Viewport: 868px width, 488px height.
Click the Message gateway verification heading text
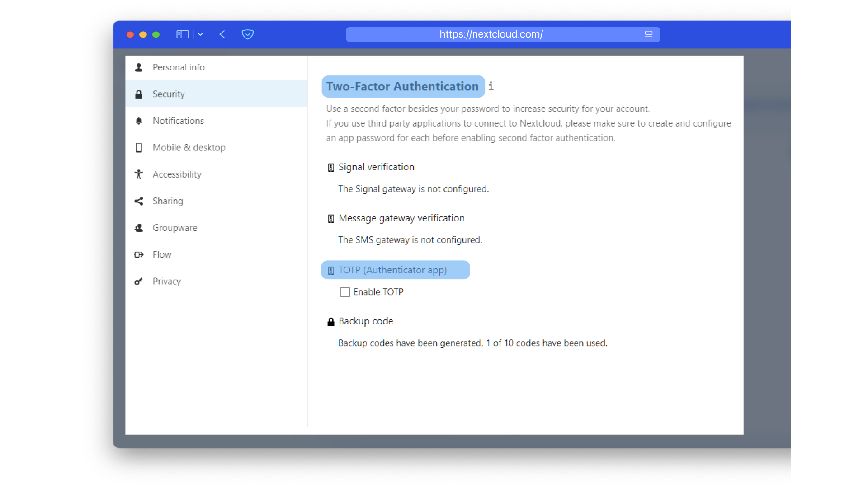pos(401,218)
